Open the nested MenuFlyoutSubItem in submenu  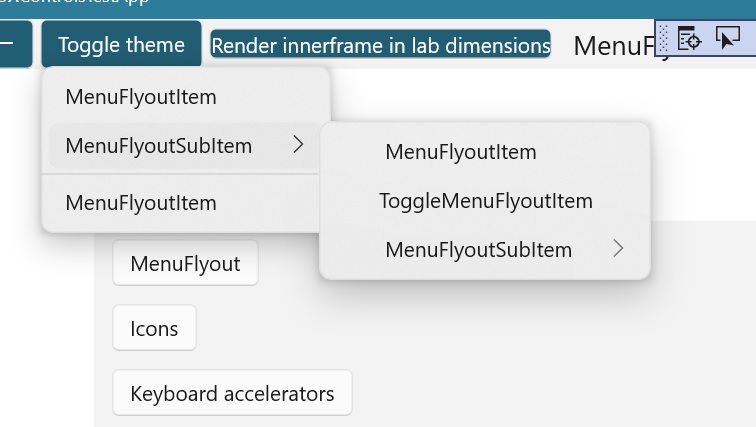tap(479, 250)
